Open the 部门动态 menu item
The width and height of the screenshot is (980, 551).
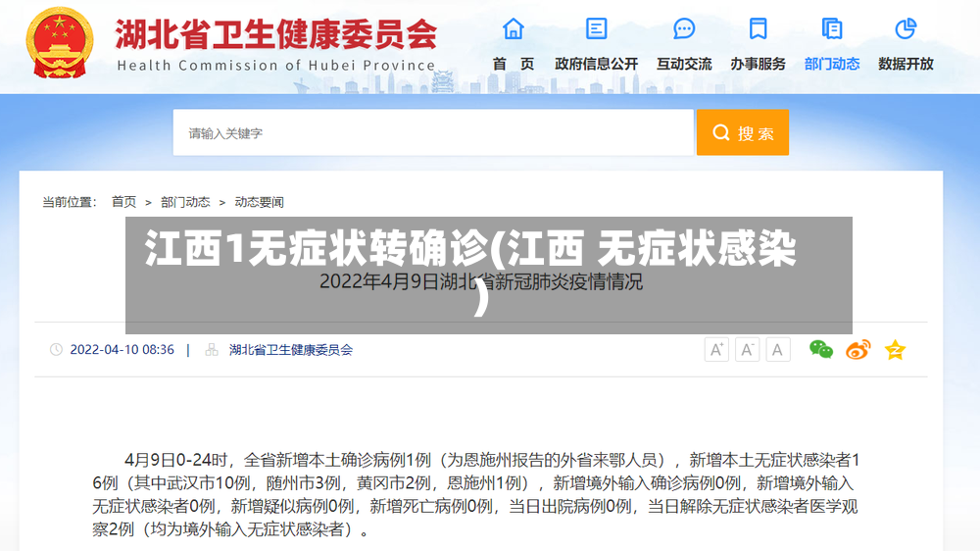(x=832, y=64)
